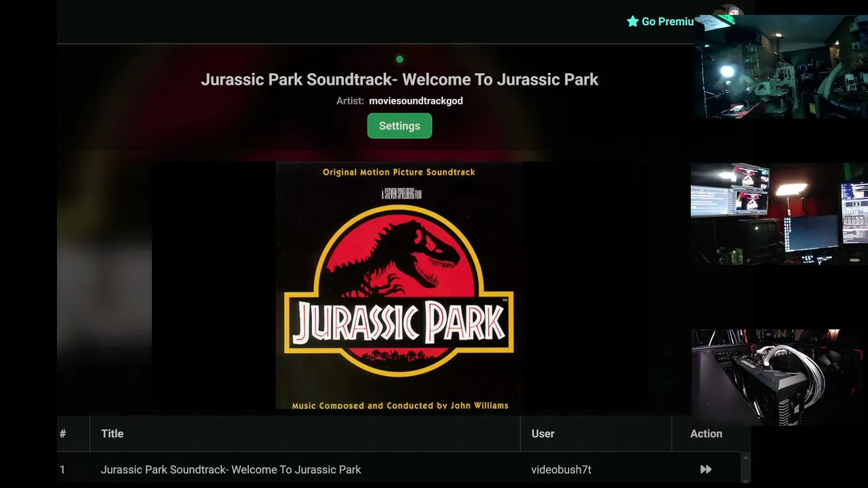Click username videobush7t in queue
Screen dimensions: 868x488
pos(561,470)
